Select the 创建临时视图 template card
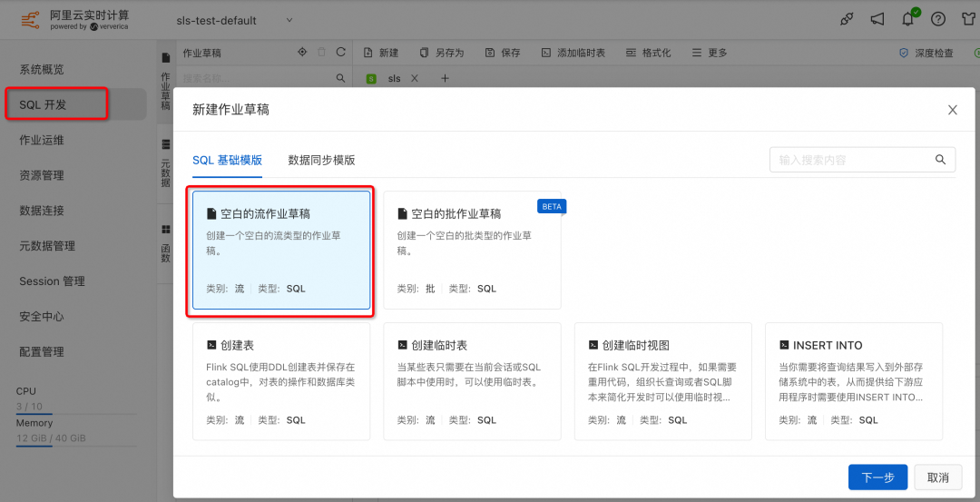 (663, 381)
